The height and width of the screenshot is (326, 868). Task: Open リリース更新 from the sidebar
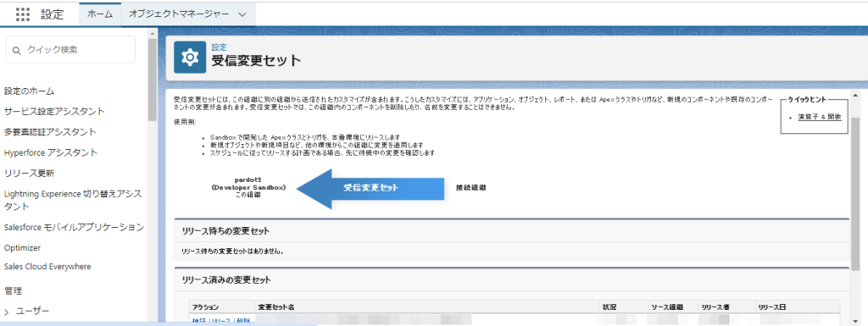(x=29, y=174)
